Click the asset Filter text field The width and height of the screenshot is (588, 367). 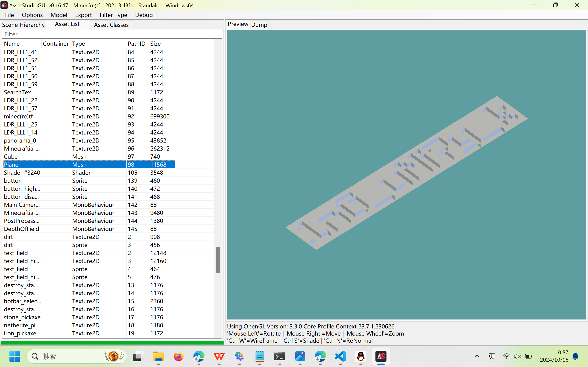click(112, 34)
